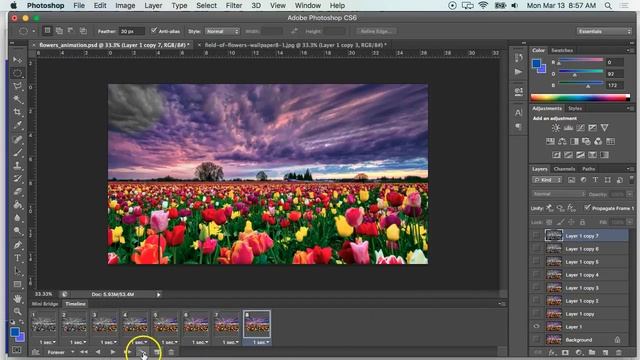Viewport: 640px width, 360px height.
Task: Open the Filter menu
Action: 234,6
